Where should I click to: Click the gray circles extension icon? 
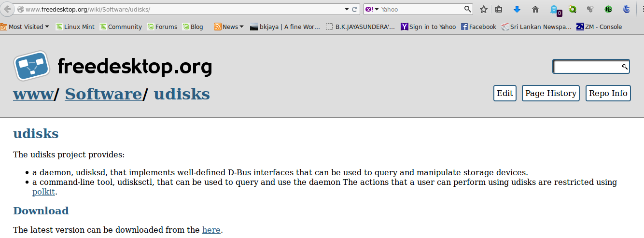coord(590,9)
